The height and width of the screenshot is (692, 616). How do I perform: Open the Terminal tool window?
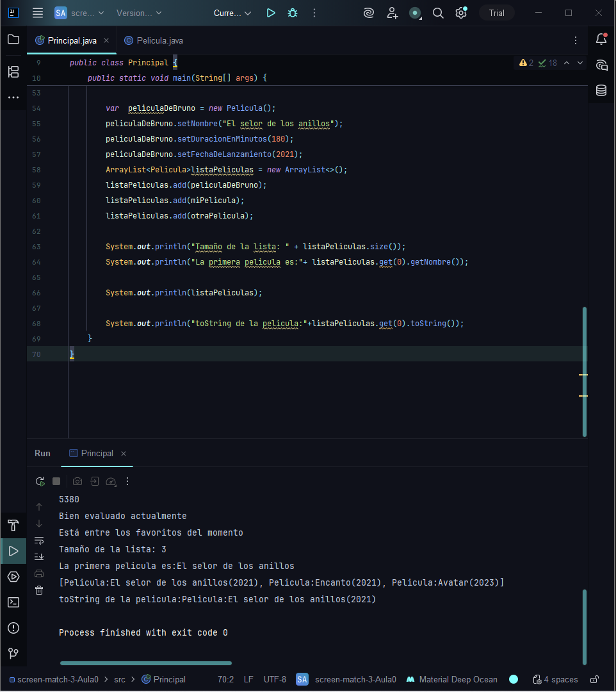pyautogui.click(x=13, y=602)
